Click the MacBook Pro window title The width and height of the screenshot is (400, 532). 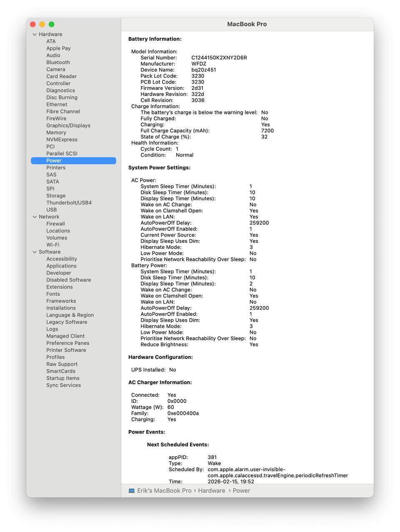point(247,24)
